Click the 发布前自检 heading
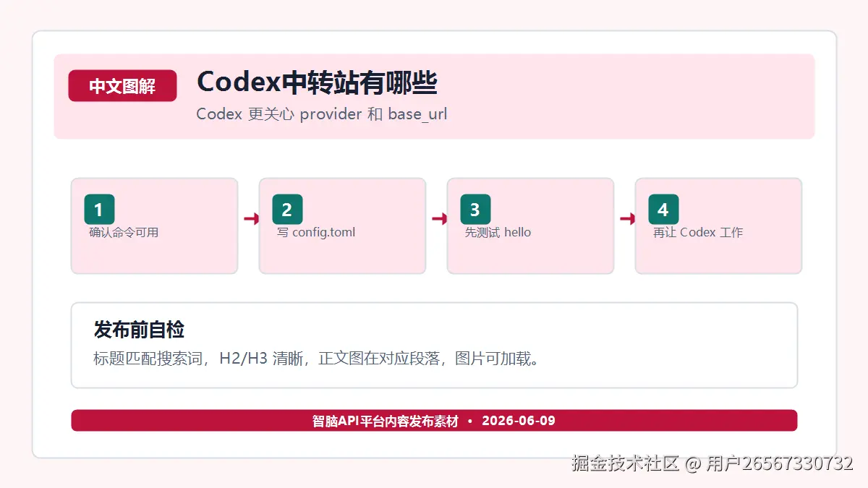 pos(139,330)
